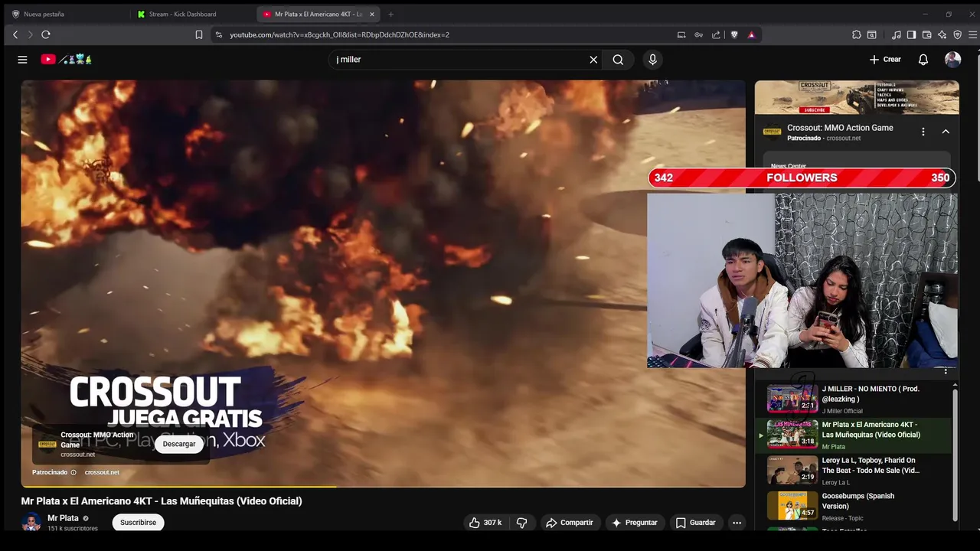980x551 pixels.
Task: Go to the YouTube home logo
Action: pos(67,59)
